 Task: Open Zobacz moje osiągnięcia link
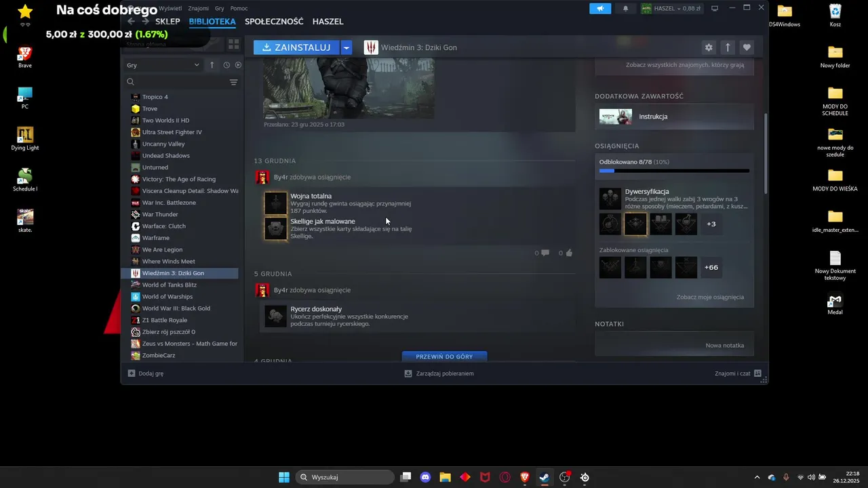coord(710,297)
